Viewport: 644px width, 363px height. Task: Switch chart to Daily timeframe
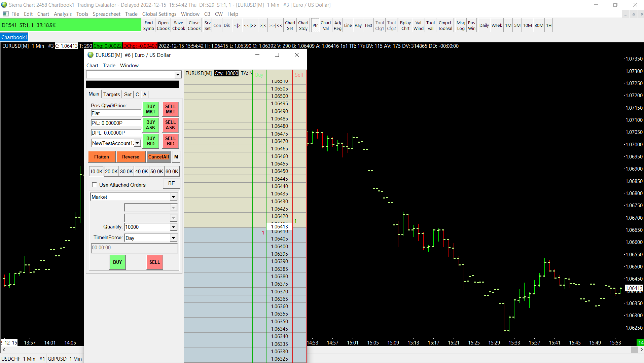point(484,26)
